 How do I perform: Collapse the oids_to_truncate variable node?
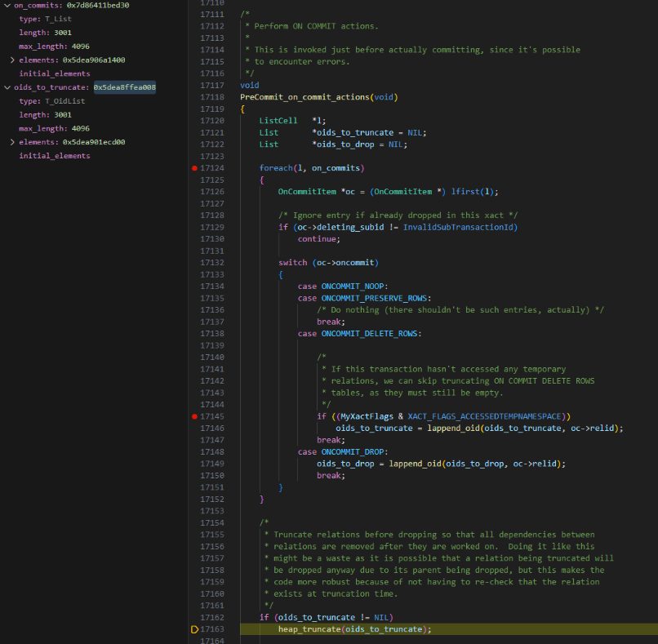7,87
